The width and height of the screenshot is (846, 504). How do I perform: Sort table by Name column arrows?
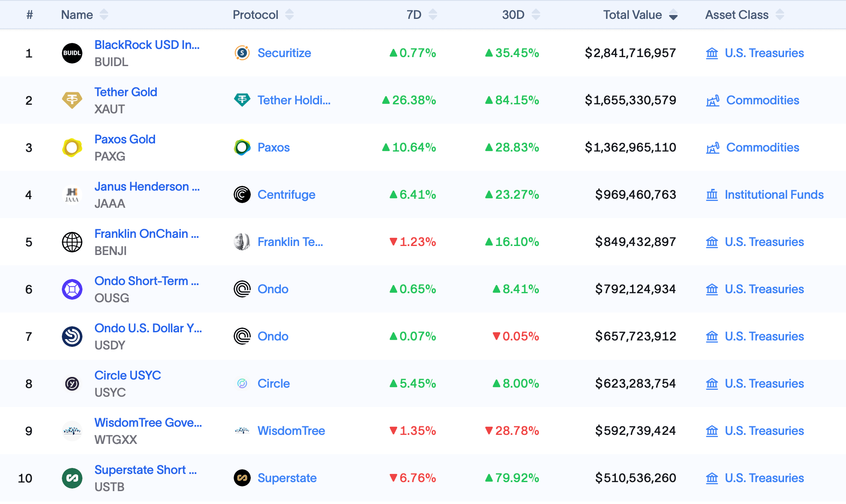coord(104,15)
